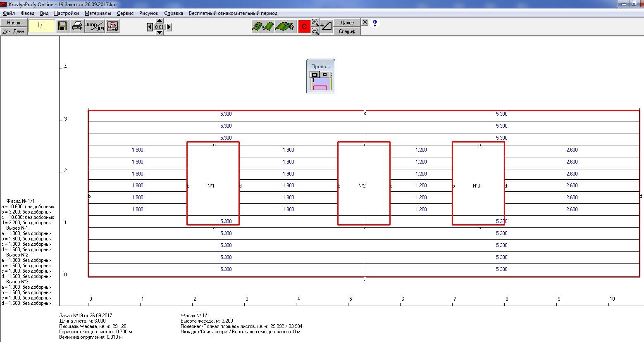
Task: Open the Материалы menu
Action: [98, 13]
